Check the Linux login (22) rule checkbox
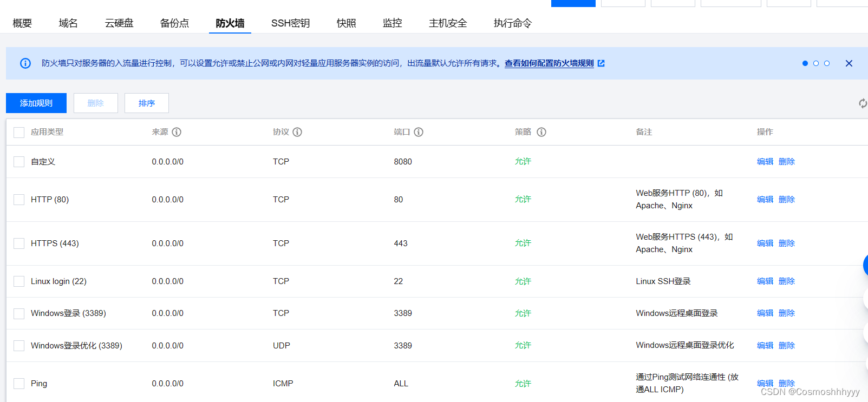 (19, 281)
